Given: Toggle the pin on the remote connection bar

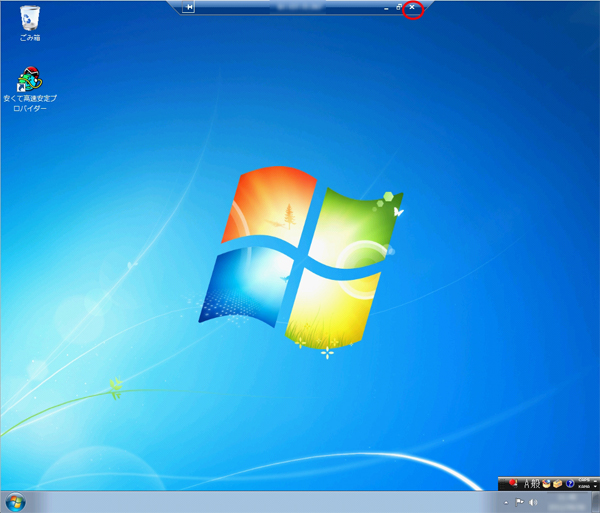Looking at the screenshot, I should 188,7.
